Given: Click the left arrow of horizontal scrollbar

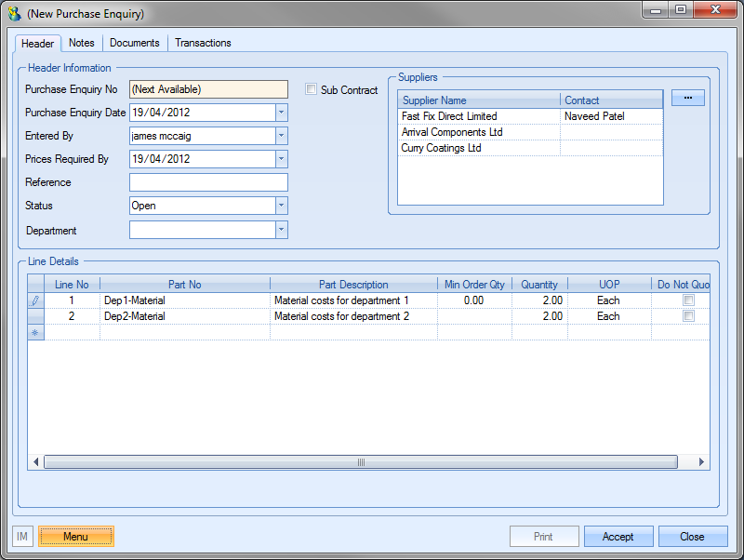Looking at the screenshot, I should click(36, 461).
